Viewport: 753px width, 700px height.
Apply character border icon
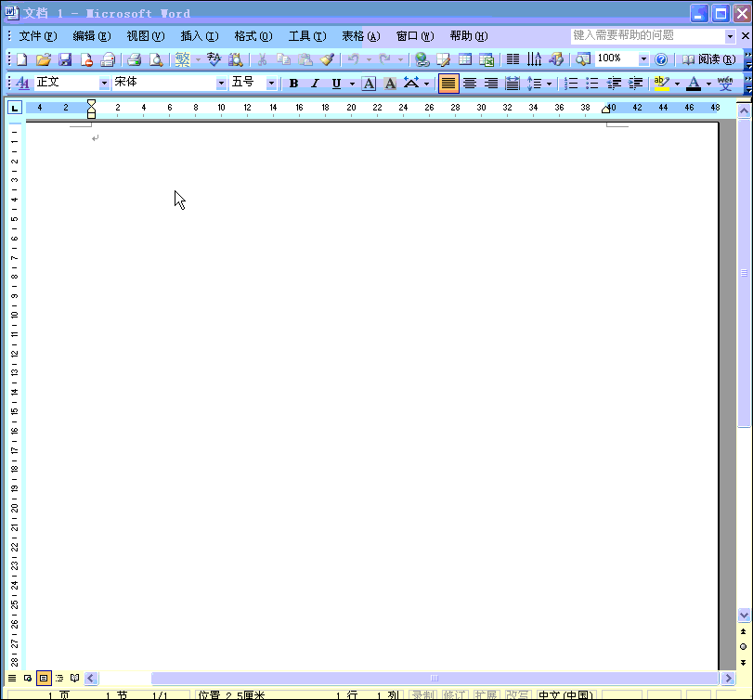pyautogui.click(x=369, y=84)
